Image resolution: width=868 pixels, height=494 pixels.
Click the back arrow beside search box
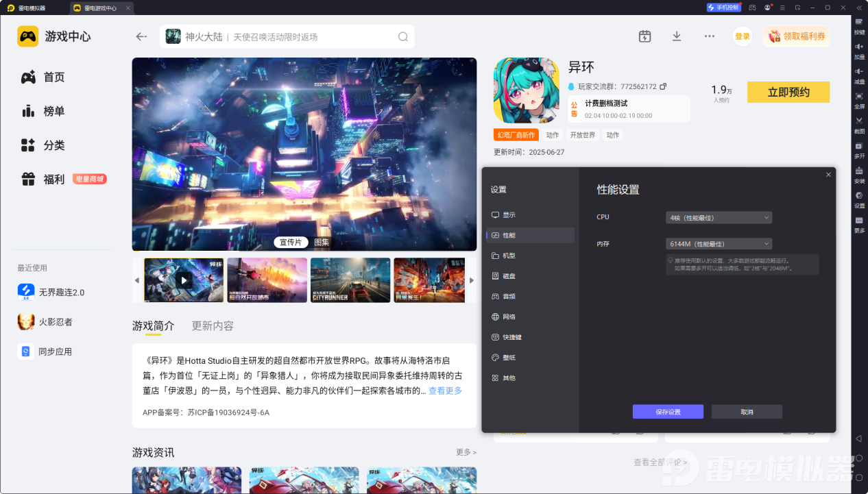pyautogui.click(x=141, y=36)
